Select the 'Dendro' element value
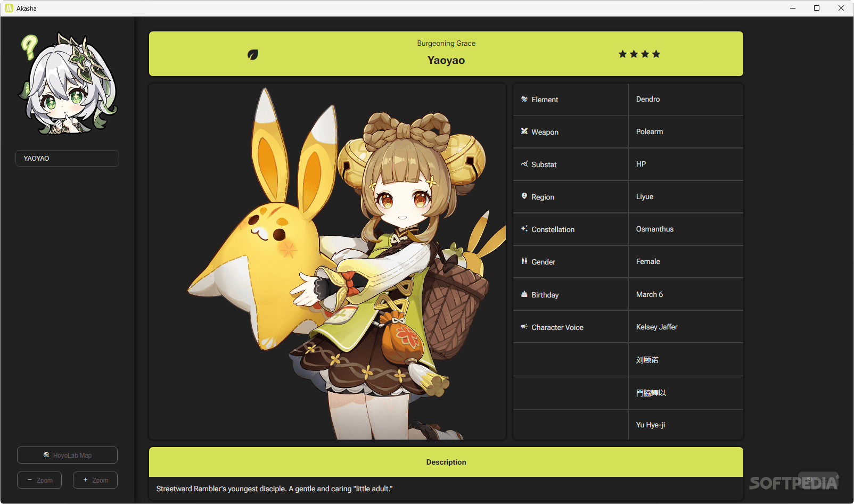This screenshot has width=854, height=504. tap(648, 99)
